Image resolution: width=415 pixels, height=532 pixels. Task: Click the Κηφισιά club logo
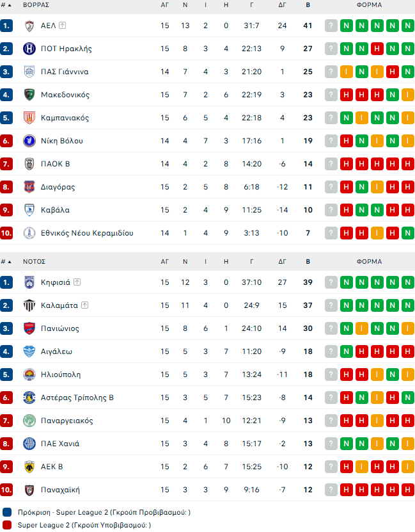(29, 282)
